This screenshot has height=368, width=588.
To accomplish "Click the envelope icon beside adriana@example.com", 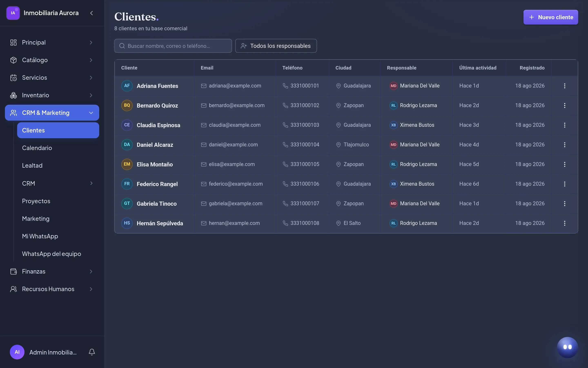I will point(204,86).
